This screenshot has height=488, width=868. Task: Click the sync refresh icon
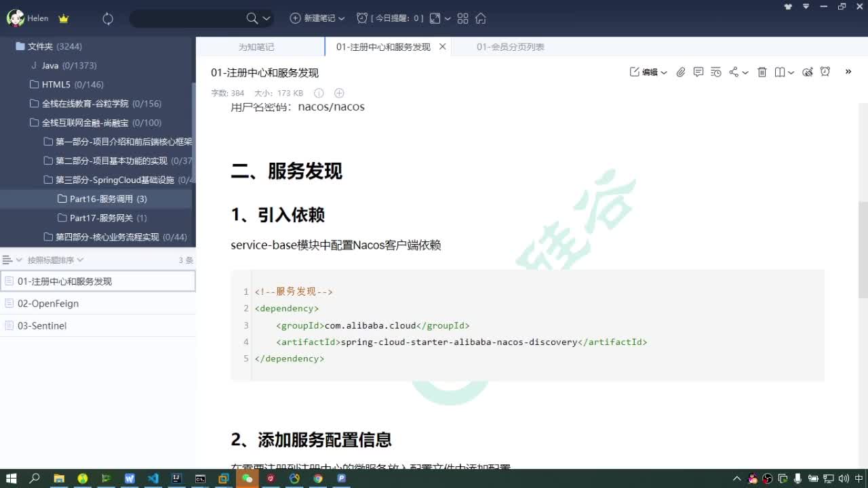(108, 19)
